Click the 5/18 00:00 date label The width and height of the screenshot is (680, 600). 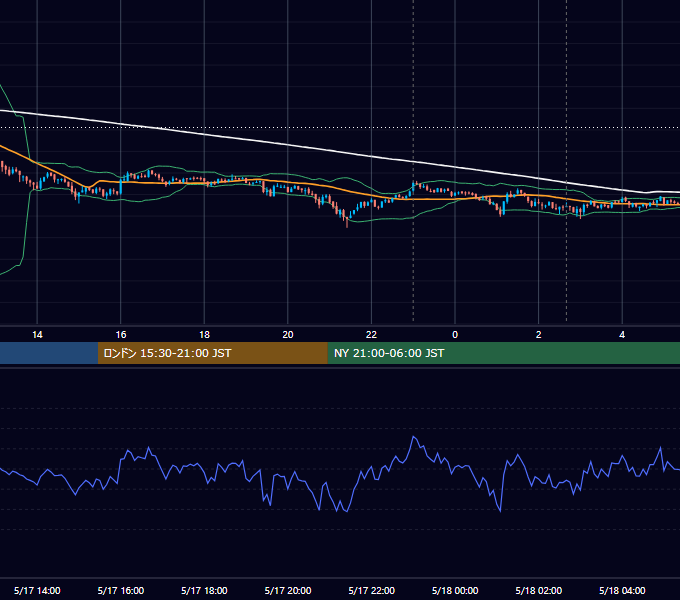455,590
